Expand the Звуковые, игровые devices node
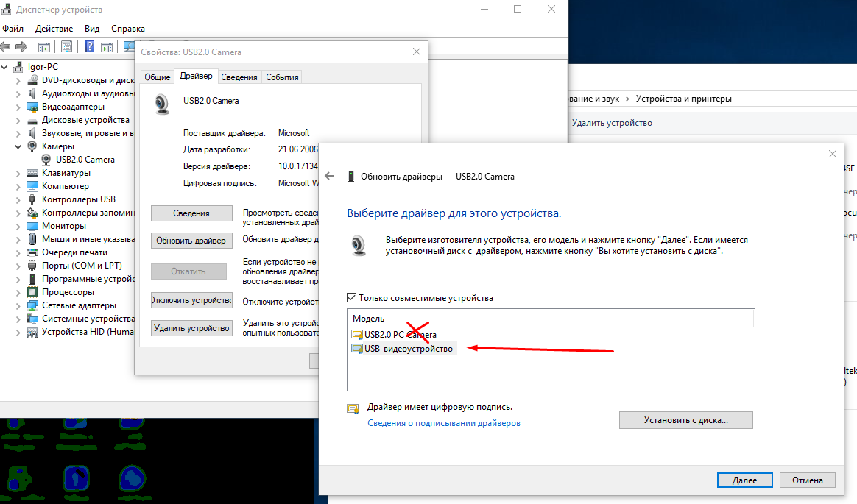The image size is (857, 504). tap(18, 134)
